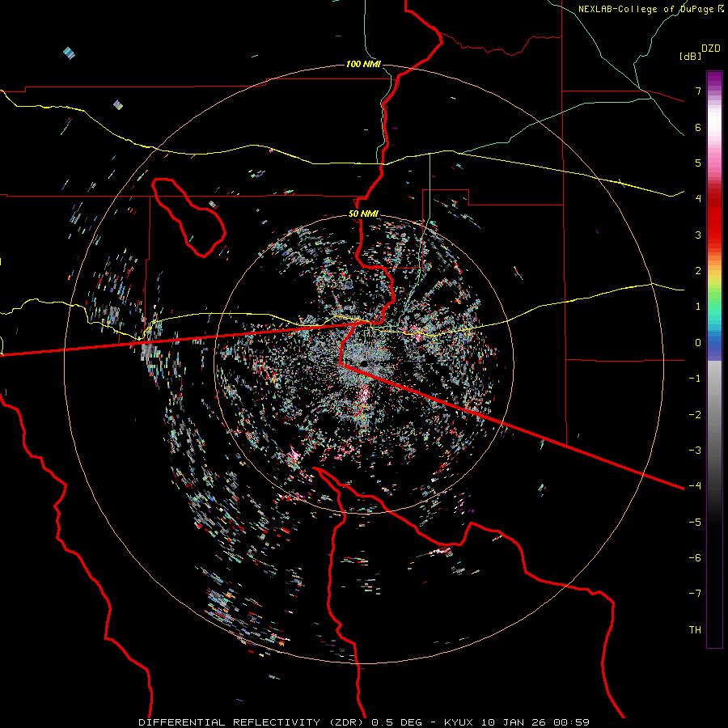
Task: Click the 100 NMI range ring label
Action: point(363,64)
